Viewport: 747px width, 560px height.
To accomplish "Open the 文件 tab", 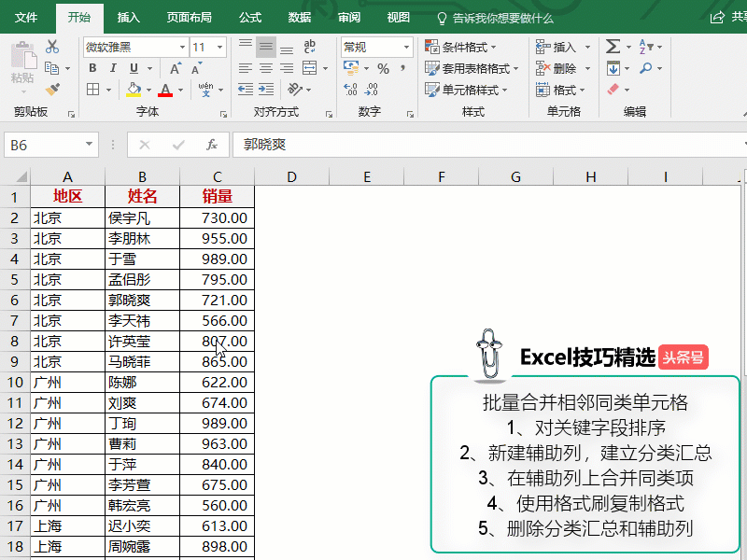I will pos(26,18).
